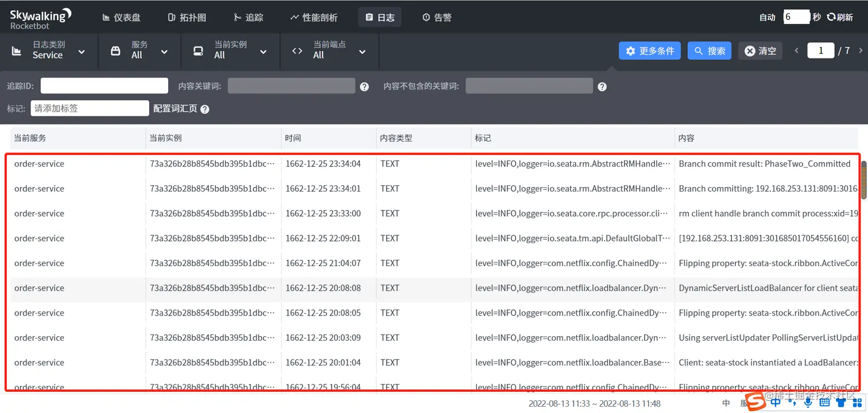Switch to 性能剖析 profiling page

pos(313,17)
